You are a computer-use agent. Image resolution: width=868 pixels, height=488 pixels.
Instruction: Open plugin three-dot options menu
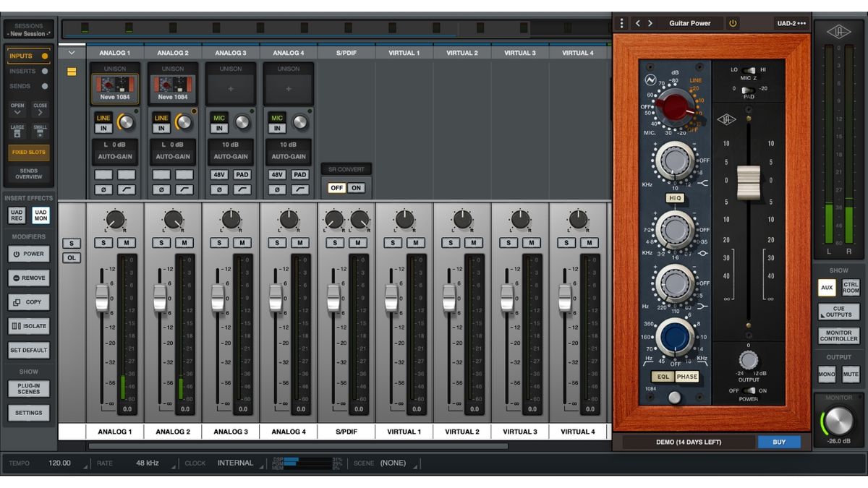point(621,23)
